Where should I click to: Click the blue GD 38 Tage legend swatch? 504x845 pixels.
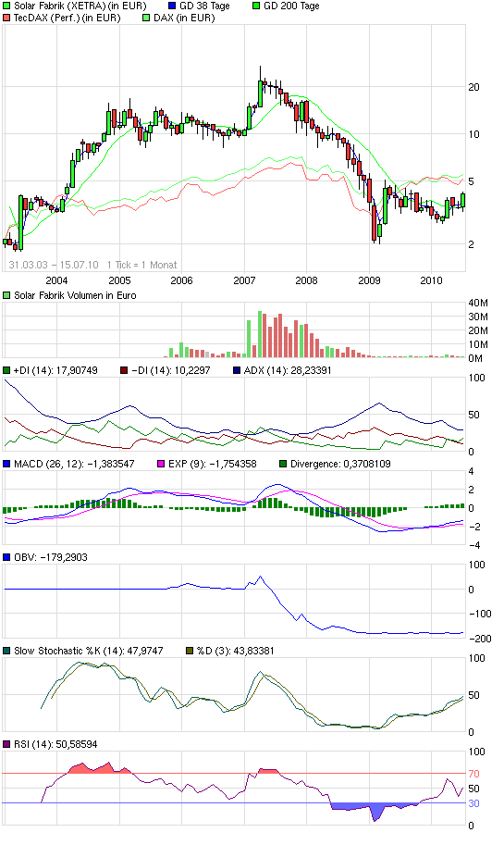[x=172, y=6]
